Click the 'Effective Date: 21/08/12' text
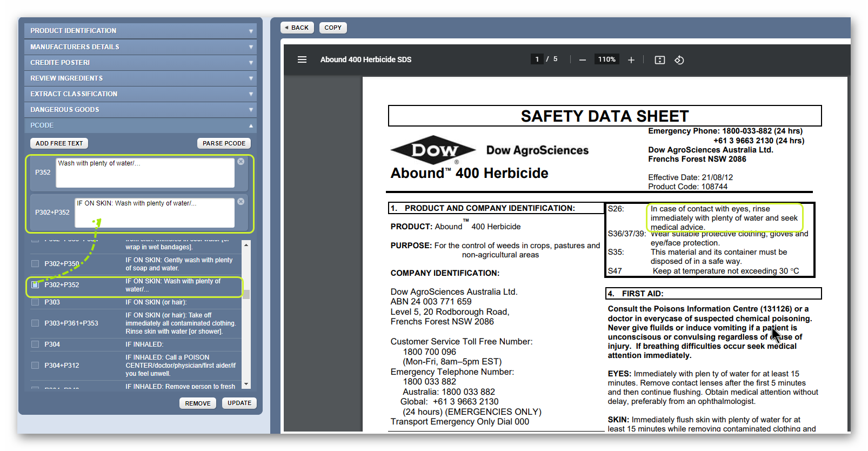 690,177
